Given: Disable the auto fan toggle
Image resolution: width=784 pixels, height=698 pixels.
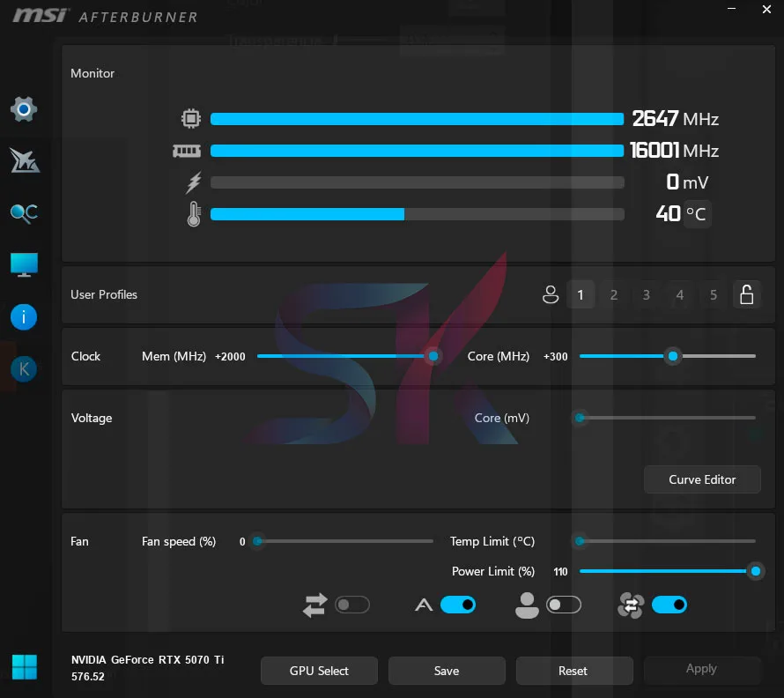Looking at the screenshot, I should pos(458,605).
